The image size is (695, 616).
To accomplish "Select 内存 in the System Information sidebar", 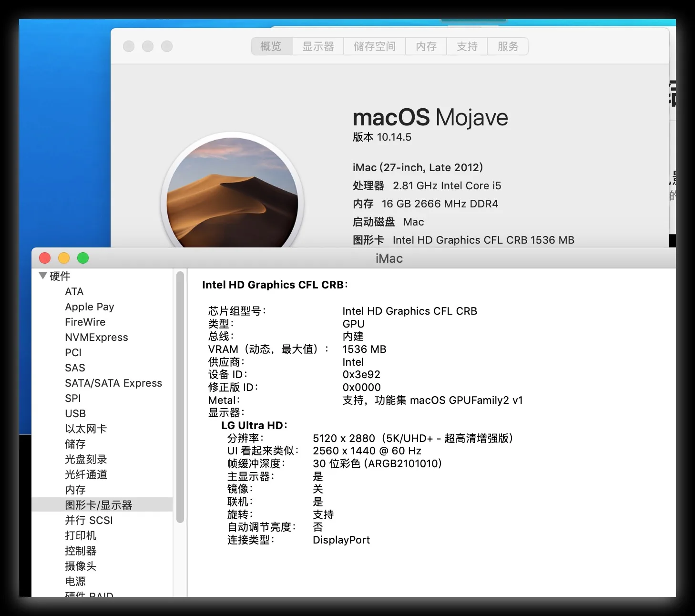I will 75,490.
